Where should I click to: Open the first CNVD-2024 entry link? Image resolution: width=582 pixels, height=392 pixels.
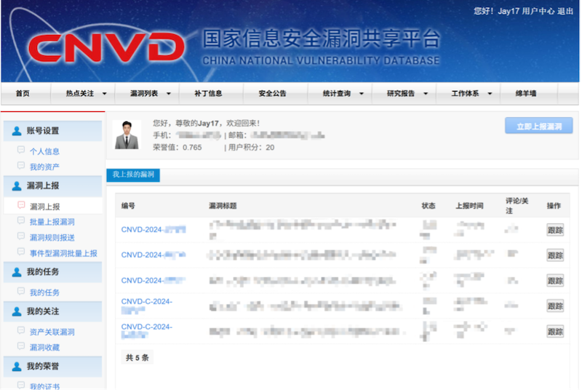154,230
